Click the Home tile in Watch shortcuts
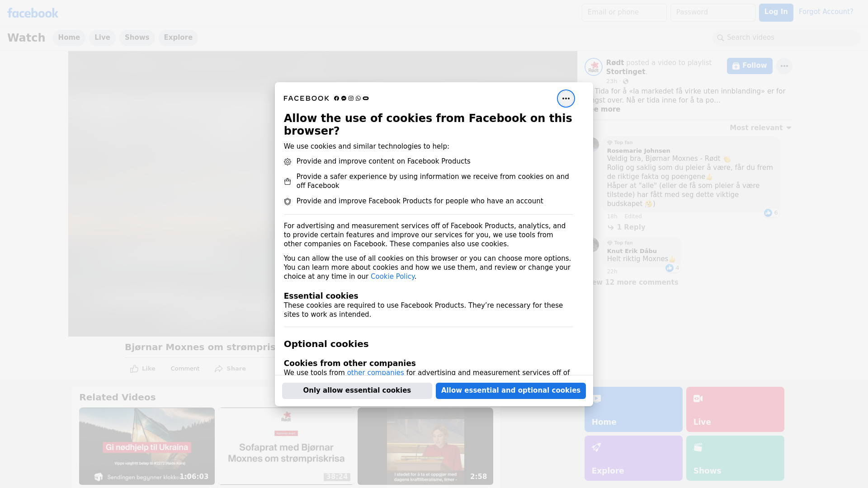Viewport: 868px width, 488px height. (x=633, y=409)
